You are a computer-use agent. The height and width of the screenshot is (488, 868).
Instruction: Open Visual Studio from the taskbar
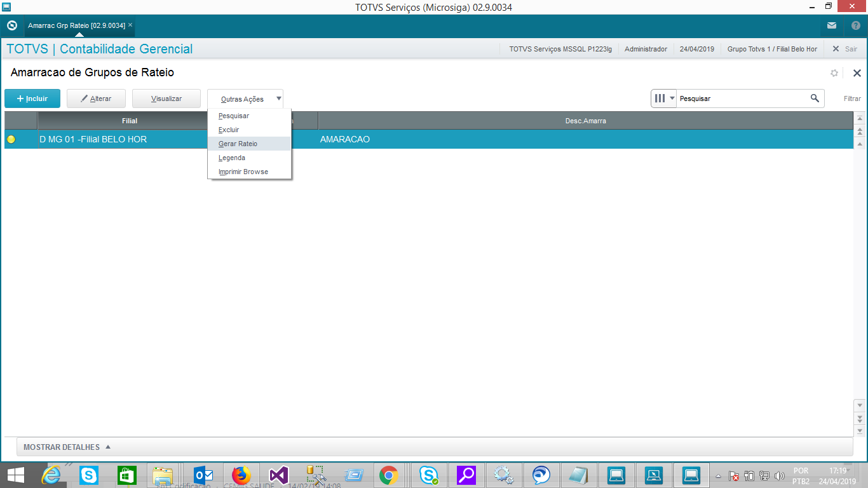point(279,475)
